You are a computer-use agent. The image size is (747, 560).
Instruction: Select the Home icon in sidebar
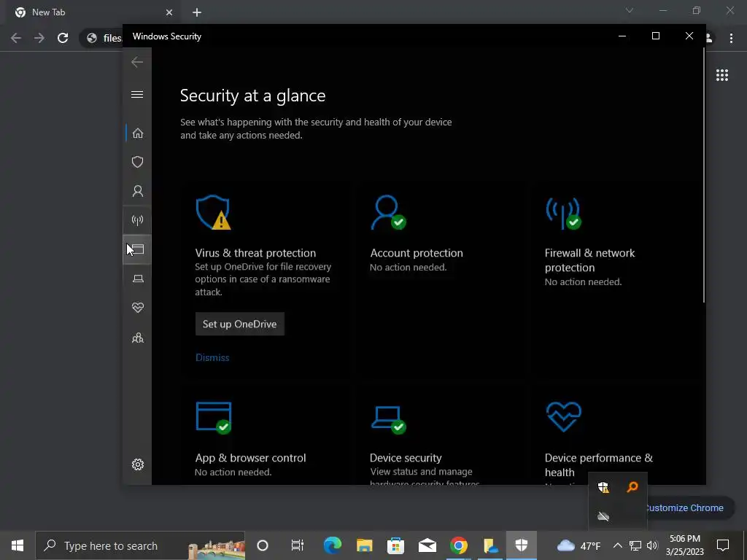138,133
